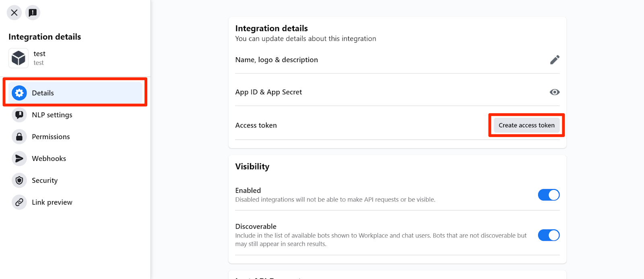
Task: Click the Name, logo & description row
Action: click(277, 60)
